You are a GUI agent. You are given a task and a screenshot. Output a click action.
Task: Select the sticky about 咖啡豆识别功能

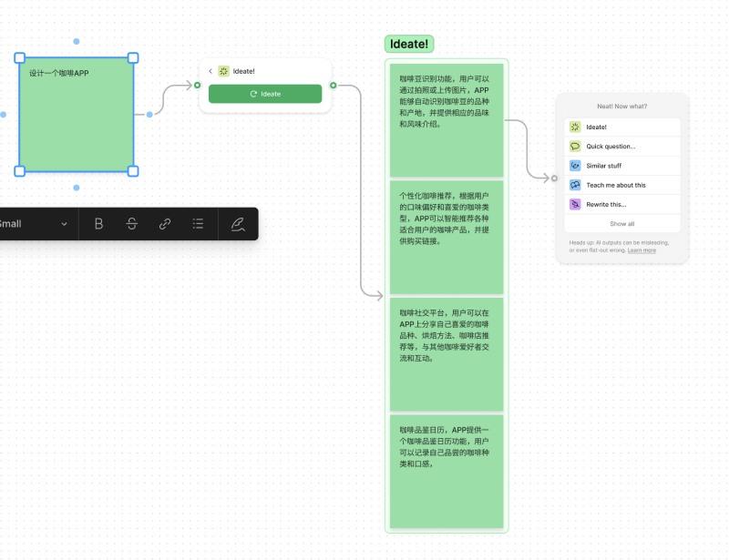coord(446,119)
